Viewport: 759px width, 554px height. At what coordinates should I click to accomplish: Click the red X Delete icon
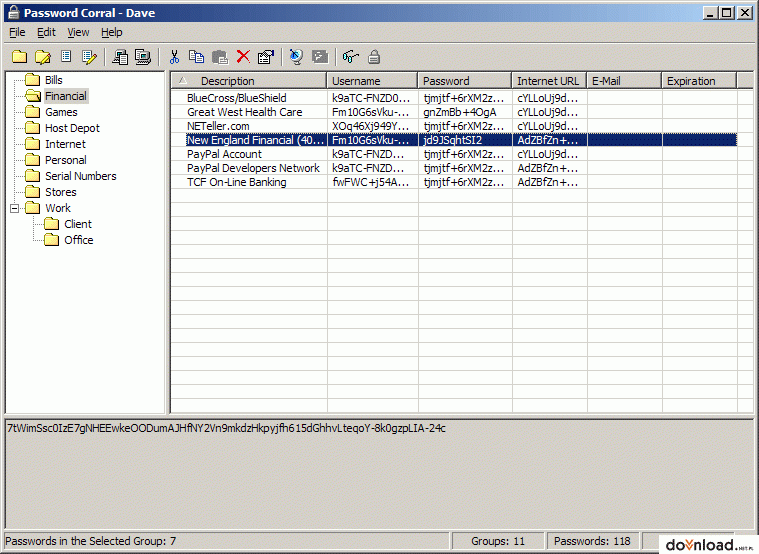(x=243, y=57)
